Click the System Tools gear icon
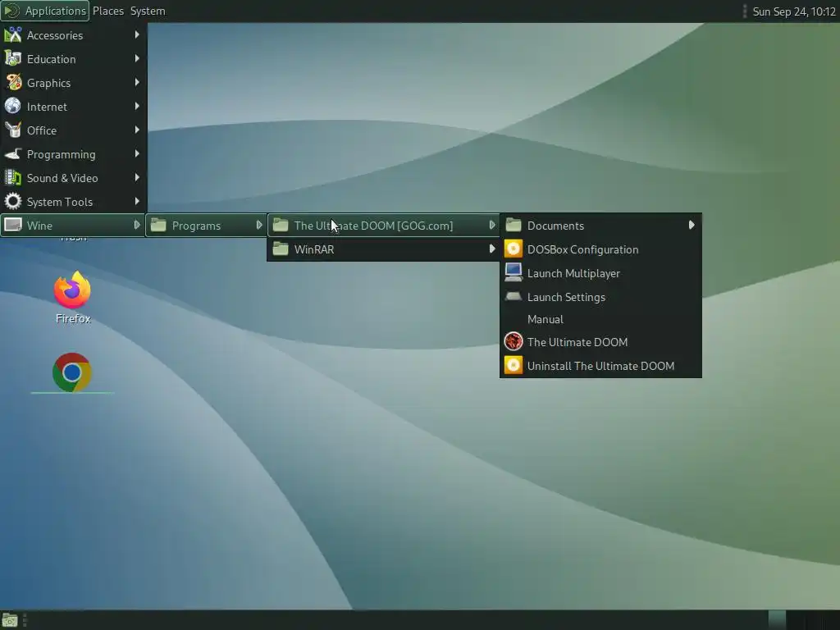Viewport: 840px width, 630px height. (13, 202)
